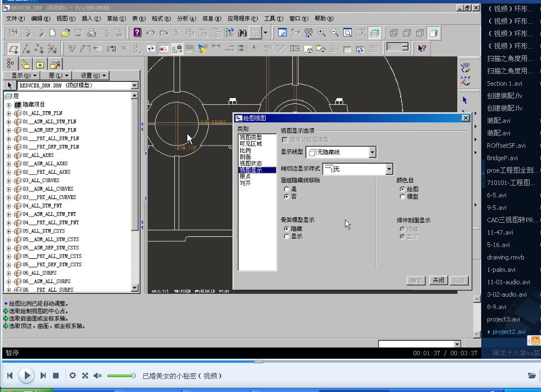
Task: Select 是 for 面组隐藏线移除
Action: (x=287, y=190)
